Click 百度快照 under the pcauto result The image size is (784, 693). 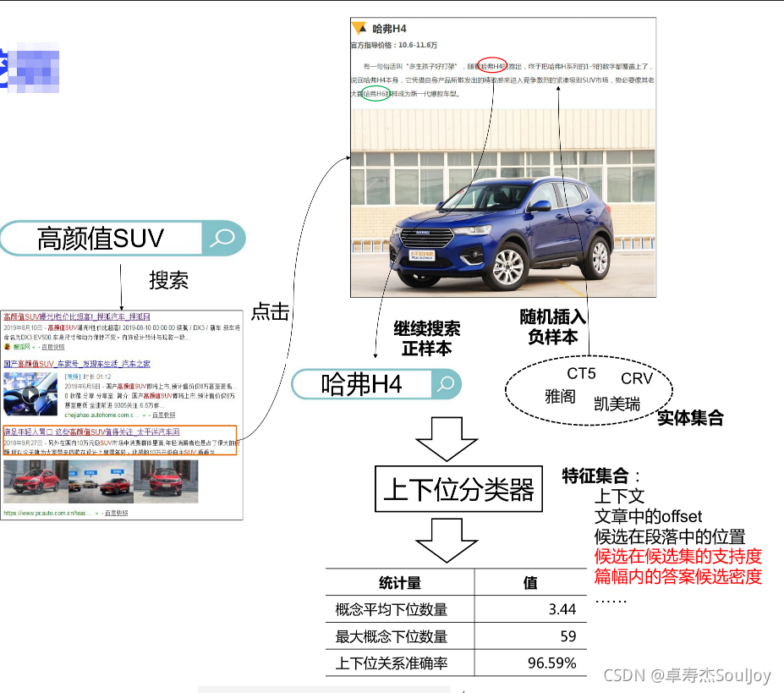118,512
